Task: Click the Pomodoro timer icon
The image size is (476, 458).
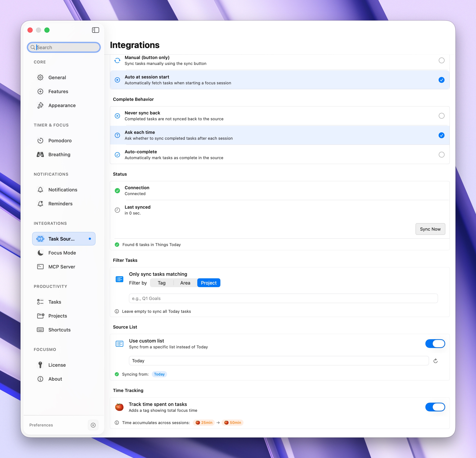Action: [40, 141]
